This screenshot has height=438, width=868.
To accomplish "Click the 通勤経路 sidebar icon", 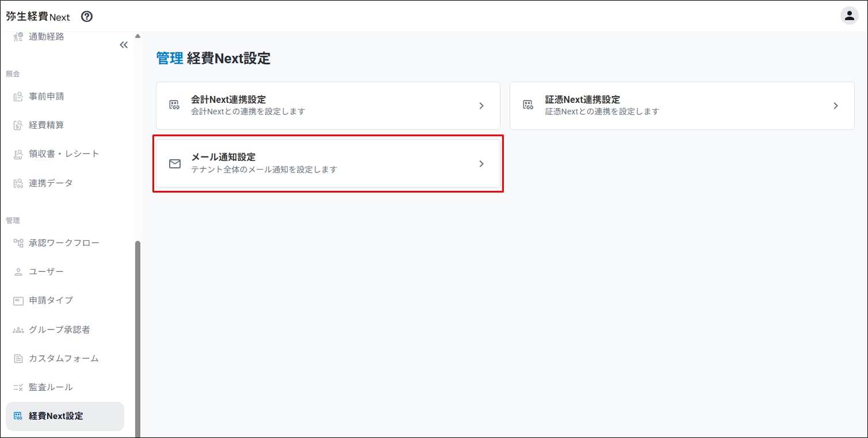I will [x=18, y=37].
